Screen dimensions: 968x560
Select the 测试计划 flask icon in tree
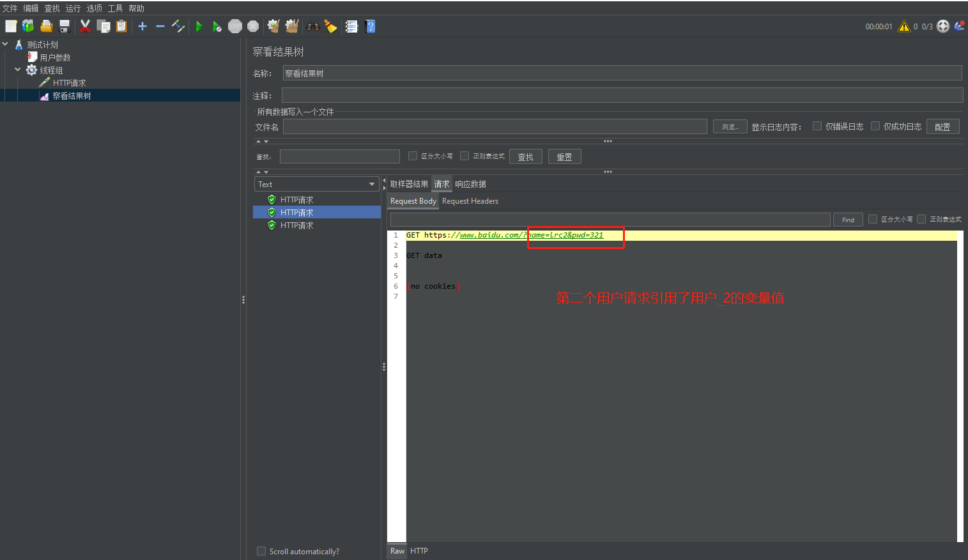coord(19,45)
